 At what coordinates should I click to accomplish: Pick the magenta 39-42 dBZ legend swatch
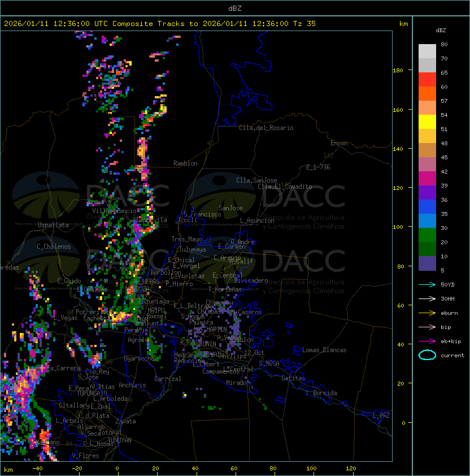pos(427,179)
